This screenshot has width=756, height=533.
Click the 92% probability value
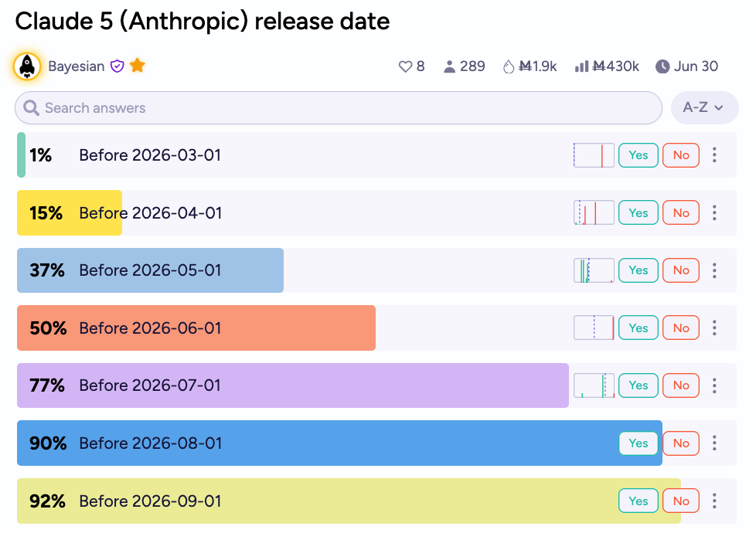click(47, 501)
